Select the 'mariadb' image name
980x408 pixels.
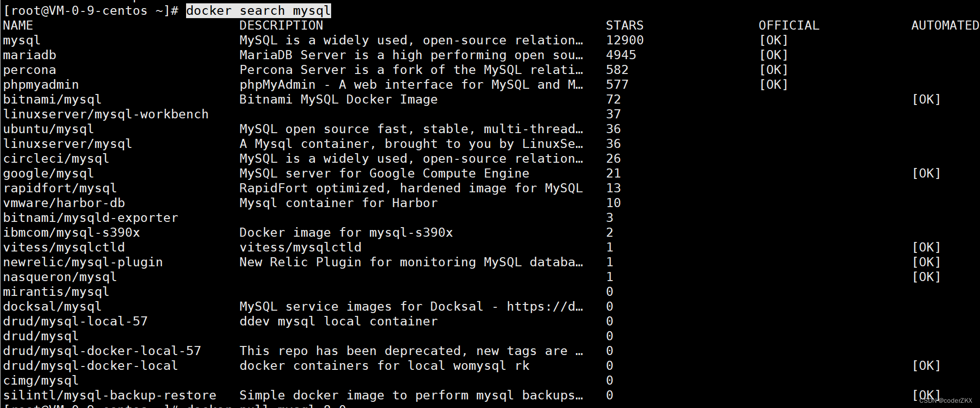tap(30, 55)
